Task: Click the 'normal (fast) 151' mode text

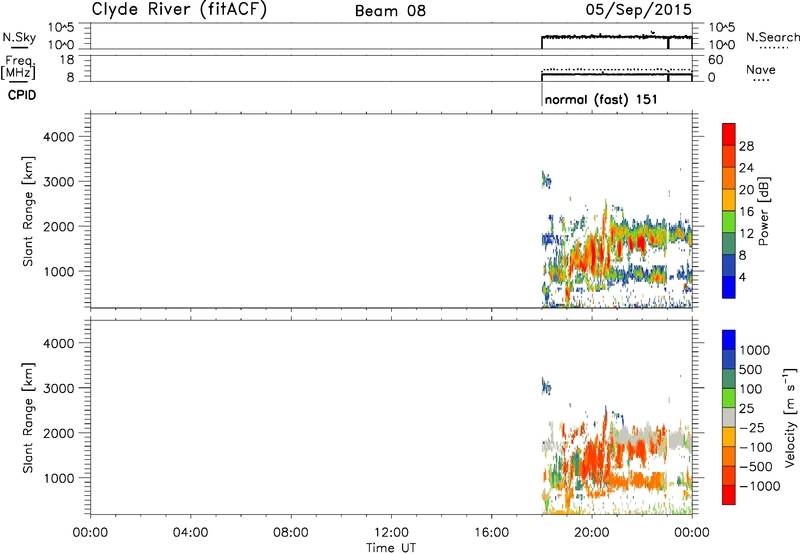Action: click(601, 99)
